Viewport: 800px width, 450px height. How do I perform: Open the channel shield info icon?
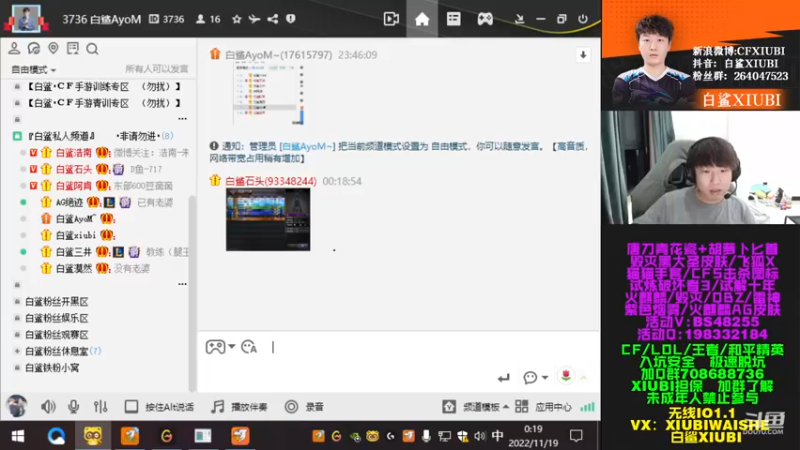[x=291, y=19]
